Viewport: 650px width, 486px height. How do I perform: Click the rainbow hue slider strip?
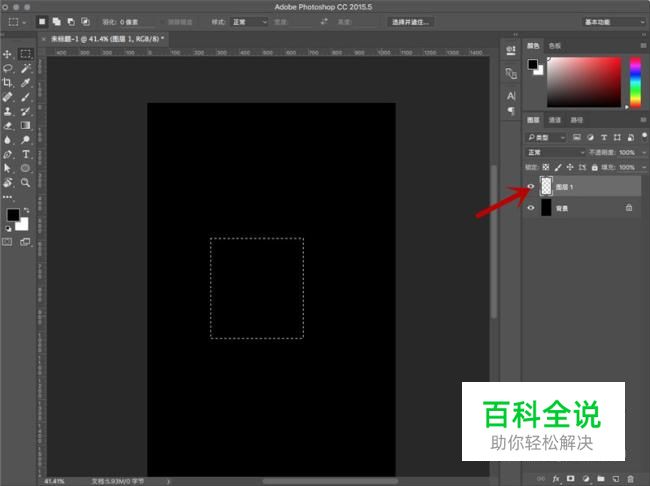click(x=635, y=82)
